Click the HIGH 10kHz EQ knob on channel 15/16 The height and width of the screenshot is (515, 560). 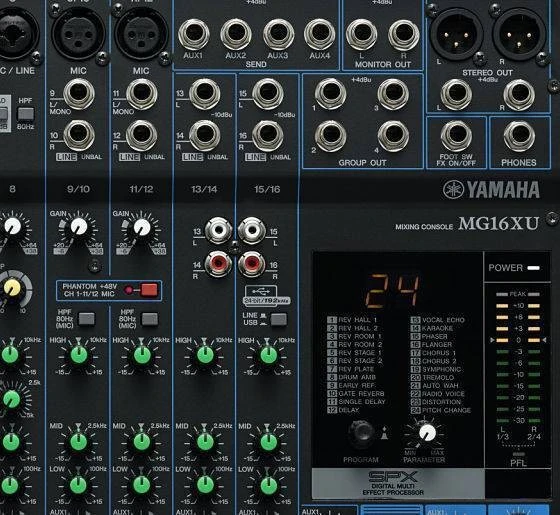click(x=269, y=355)
